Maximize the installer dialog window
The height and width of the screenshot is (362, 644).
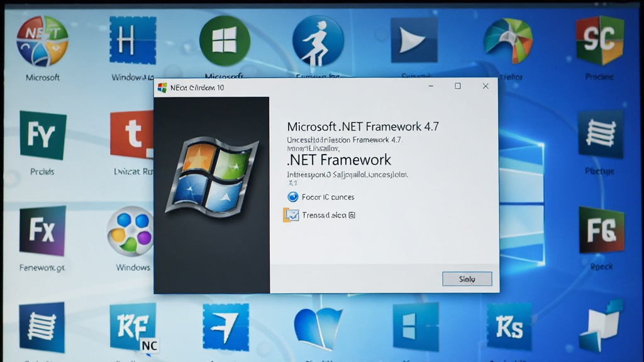point(458,85)
